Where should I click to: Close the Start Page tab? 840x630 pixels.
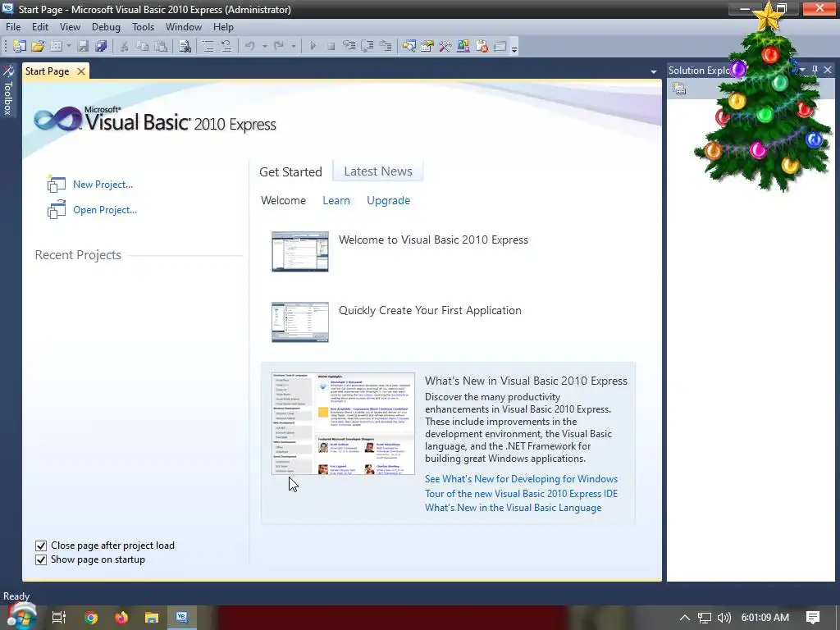tap(81, 71)
